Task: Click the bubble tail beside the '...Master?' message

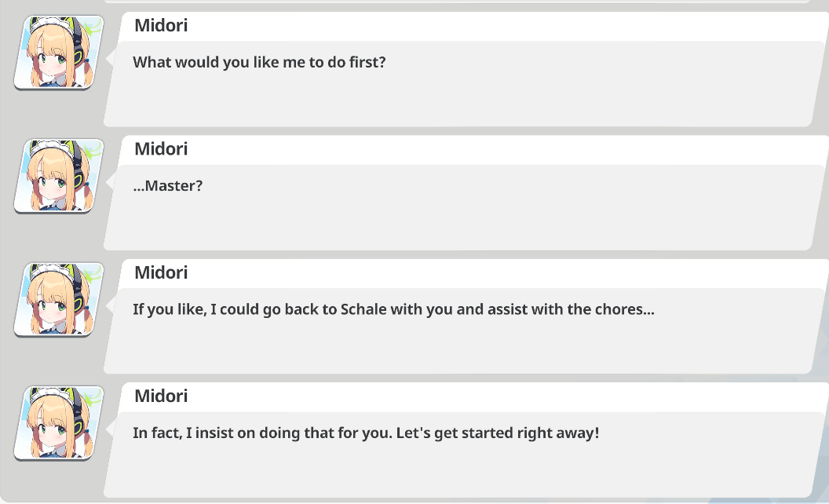Action: (x=111, y=181)
